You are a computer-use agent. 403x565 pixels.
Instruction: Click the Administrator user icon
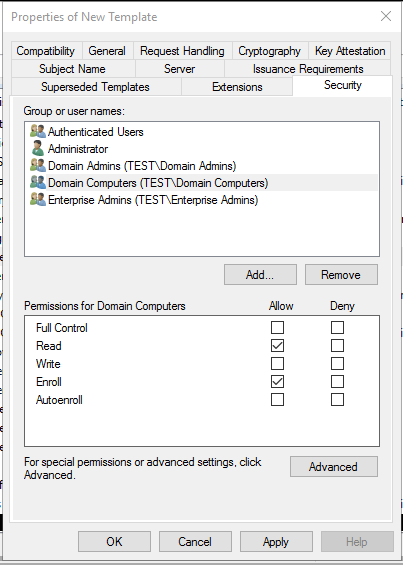pos(37,148)
